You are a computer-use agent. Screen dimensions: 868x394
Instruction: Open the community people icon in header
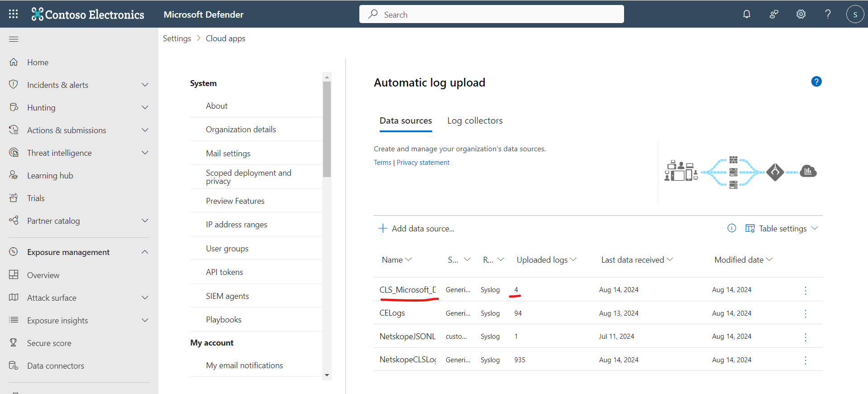[774, 14]
